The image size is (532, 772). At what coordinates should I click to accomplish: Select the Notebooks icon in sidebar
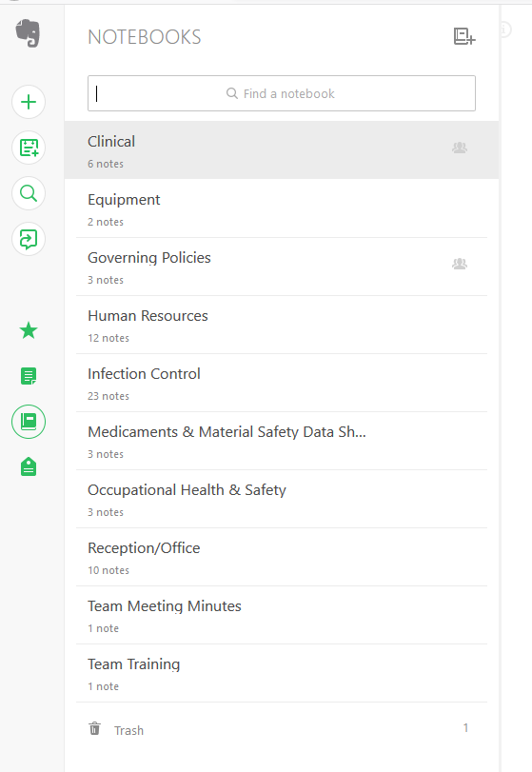pyautogui.click(x=29, y=422)
